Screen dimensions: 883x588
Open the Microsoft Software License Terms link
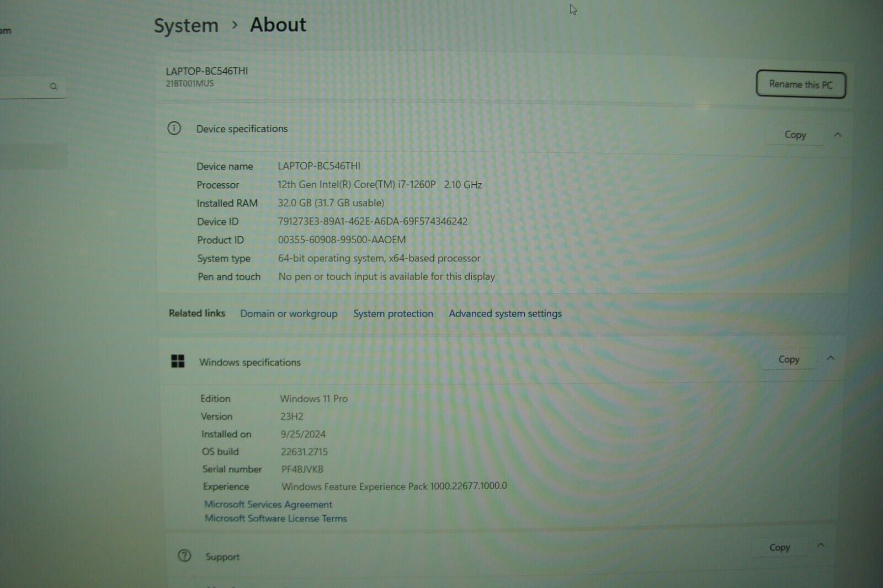pyautogui.click(x=276, y=518)
